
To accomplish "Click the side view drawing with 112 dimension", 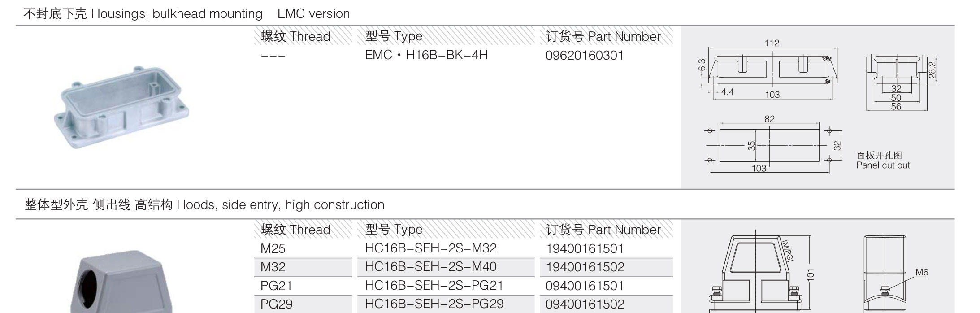I will [769, 69].
